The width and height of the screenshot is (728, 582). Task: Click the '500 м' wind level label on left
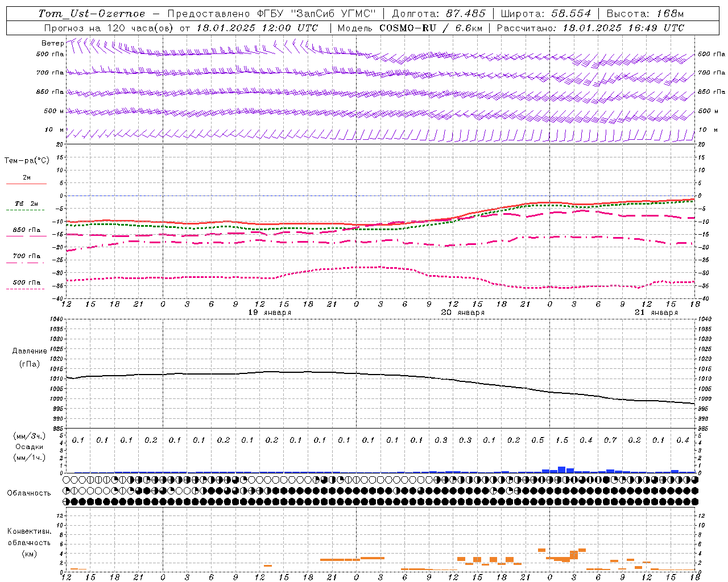[x=54, y=111]
